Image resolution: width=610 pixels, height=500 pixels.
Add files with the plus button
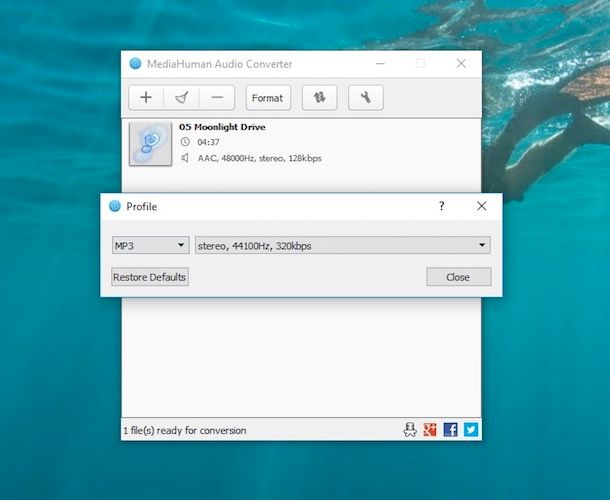coord(146,98)
